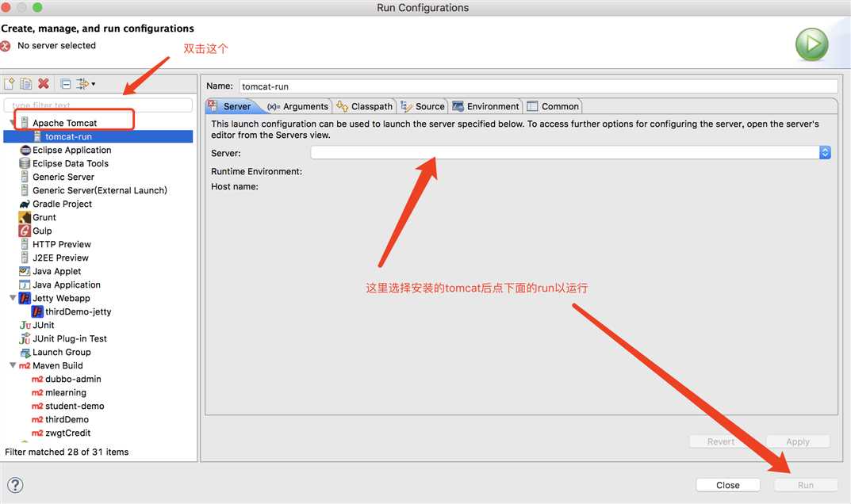Viewport: 851px width, 504px height.
Task: Select J2EE Preview entry
Action: (60, 258)
